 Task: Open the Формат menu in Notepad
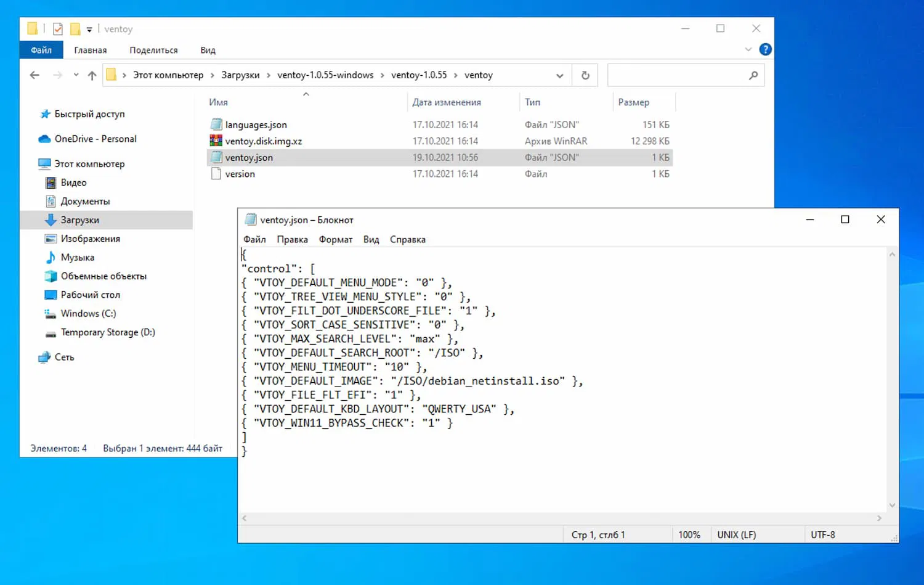coord(336,239)
